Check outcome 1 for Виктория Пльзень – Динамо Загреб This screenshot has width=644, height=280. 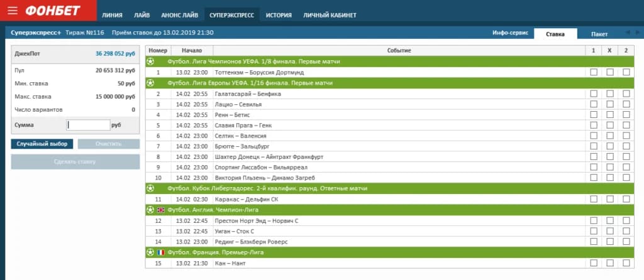click(594, 178)
